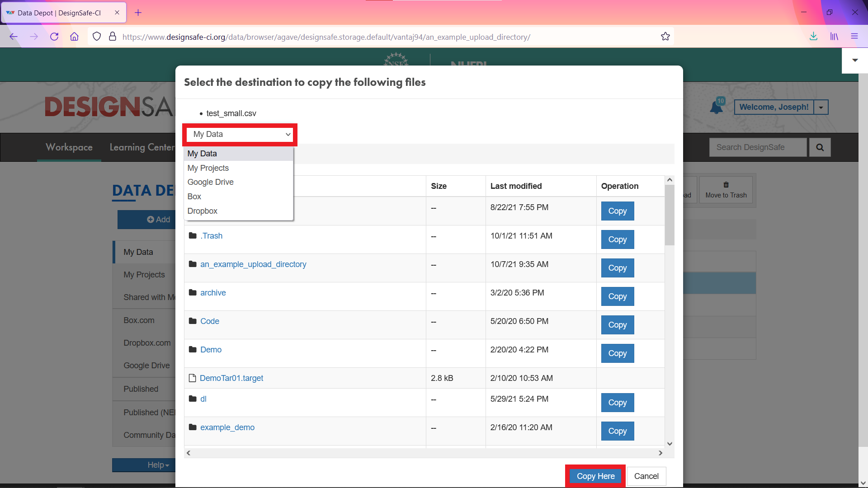Click the Search DesignSafe input field
The height and width of the screenshot is (488, 868).
coord(758,147)
